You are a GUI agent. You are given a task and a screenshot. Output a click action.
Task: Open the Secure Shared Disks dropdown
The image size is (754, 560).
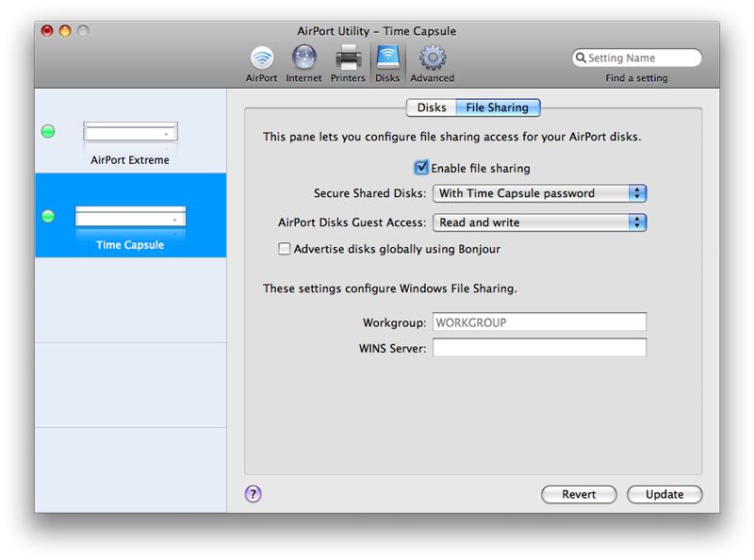[539, 193]
